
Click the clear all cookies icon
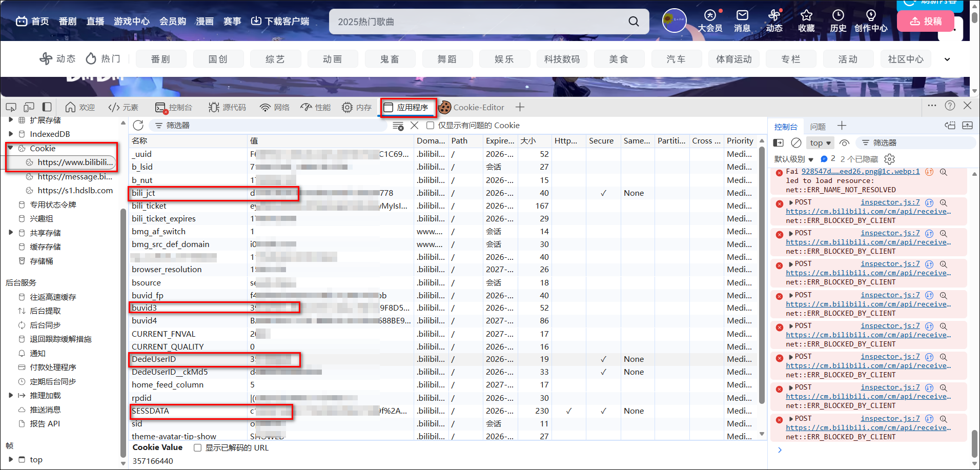click(398, 126)
